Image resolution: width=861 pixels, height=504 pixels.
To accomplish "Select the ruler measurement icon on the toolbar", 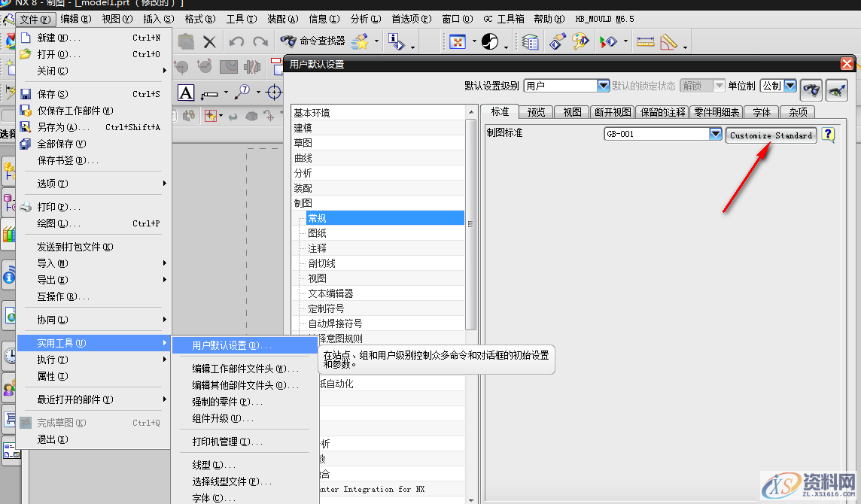I will coord(645,42).
